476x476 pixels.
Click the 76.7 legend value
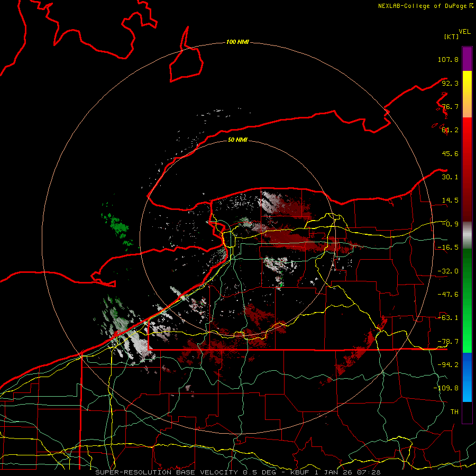click(450, 106)
